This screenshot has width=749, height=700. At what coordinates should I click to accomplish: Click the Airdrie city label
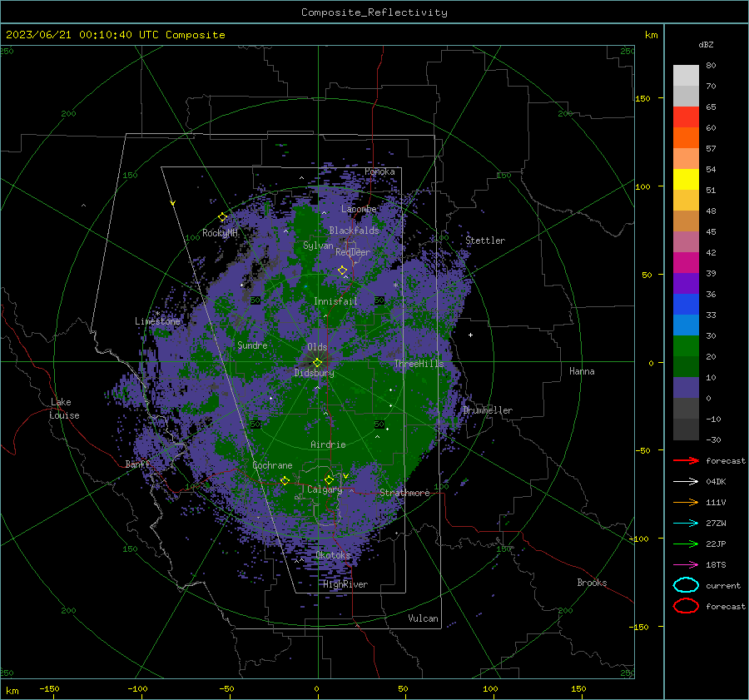pyautogui.click(x=328, y=444)
